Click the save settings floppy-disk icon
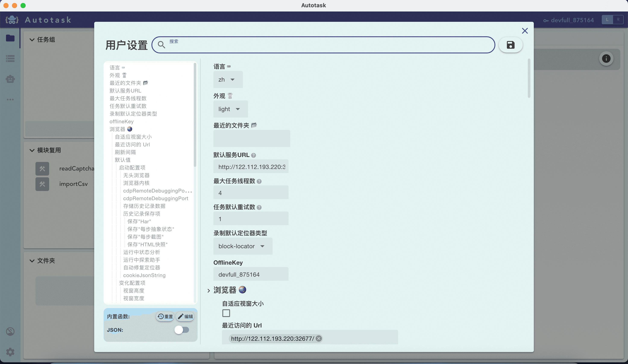 tap(510, 45)
